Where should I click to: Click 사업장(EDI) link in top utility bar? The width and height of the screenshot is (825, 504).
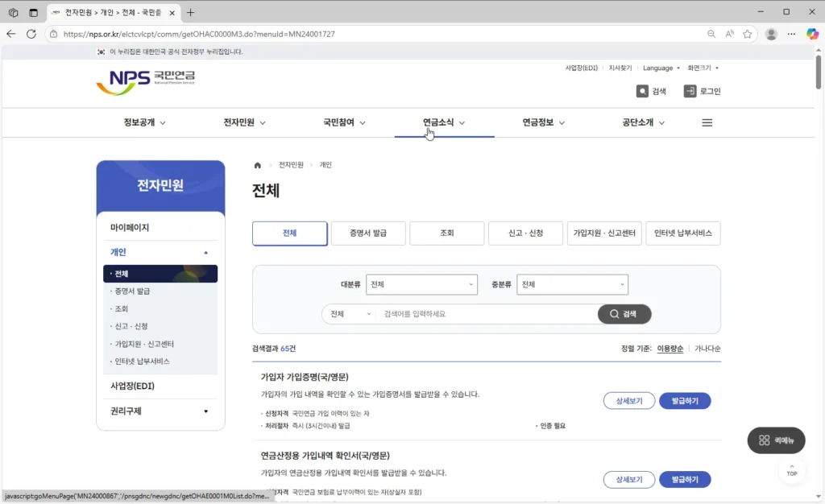click(582, 68)
